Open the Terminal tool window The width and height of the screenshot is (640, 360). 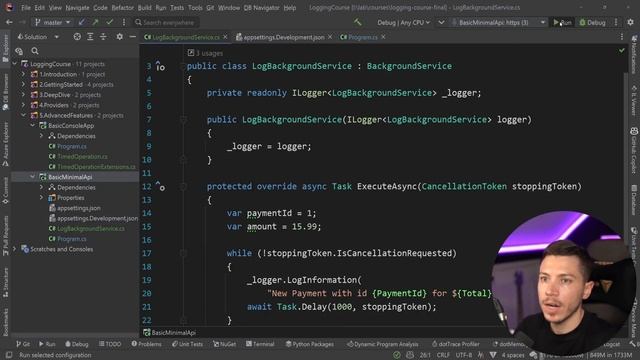point(260,344)
